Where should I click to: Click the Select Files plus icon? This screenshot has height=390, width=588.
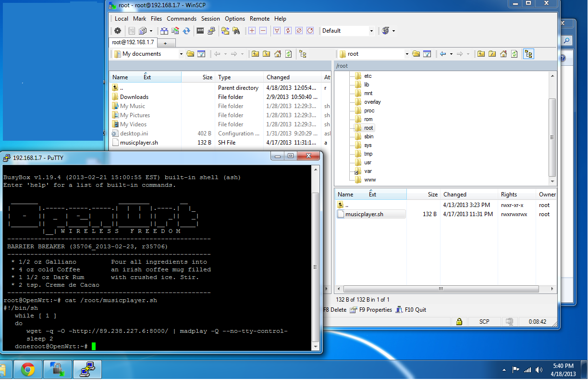252,31
